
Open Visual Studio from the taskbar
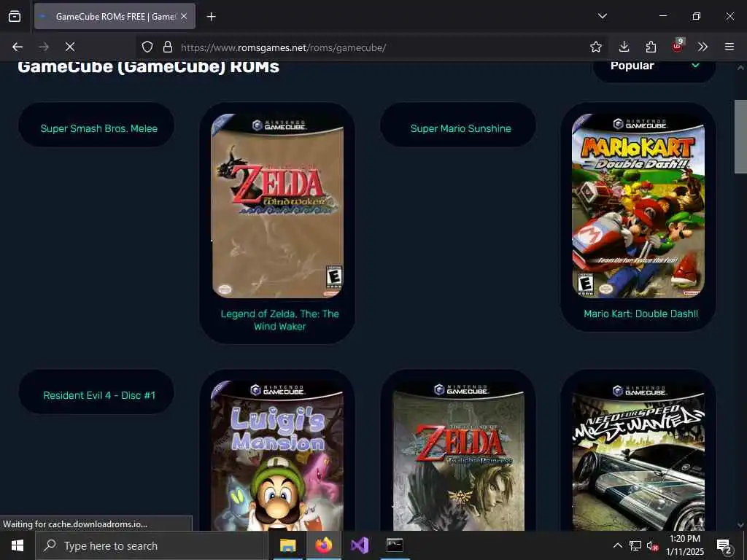point(359,545)
